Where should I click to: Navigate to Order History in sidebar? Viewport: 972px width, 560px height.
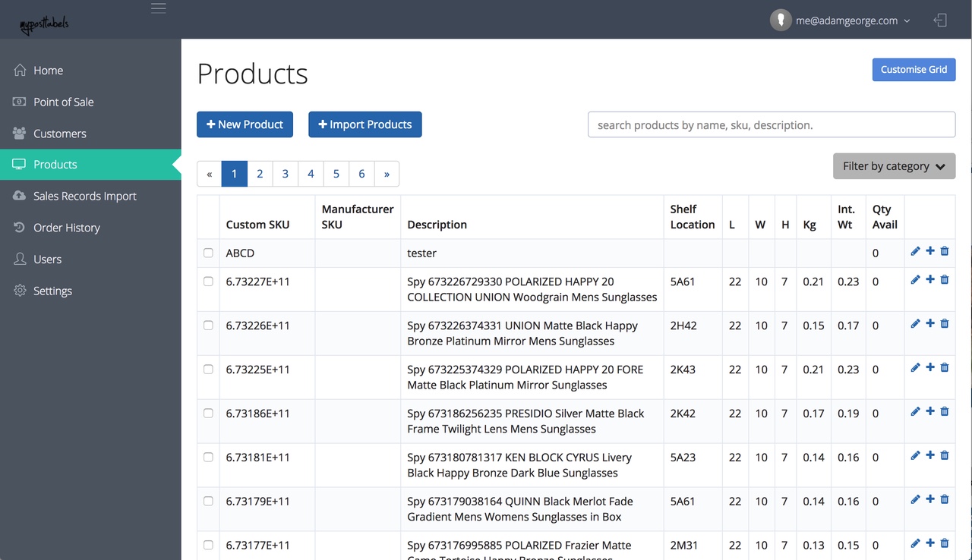(x=66, y=228)
